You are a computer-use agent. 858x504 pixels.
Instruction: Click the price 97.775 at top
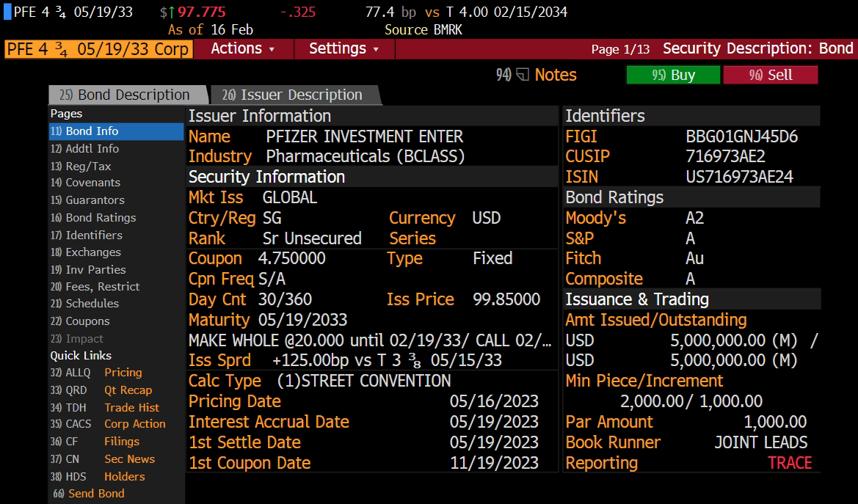pyautogui.click(x=201, y=12)
